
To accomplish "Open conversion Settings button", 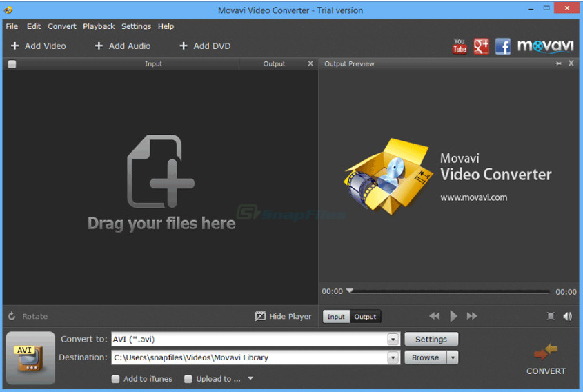I will coord(431,339).
